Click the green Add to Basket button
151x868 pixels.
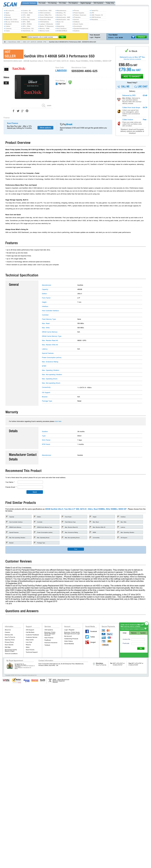[x=132, y=77]
